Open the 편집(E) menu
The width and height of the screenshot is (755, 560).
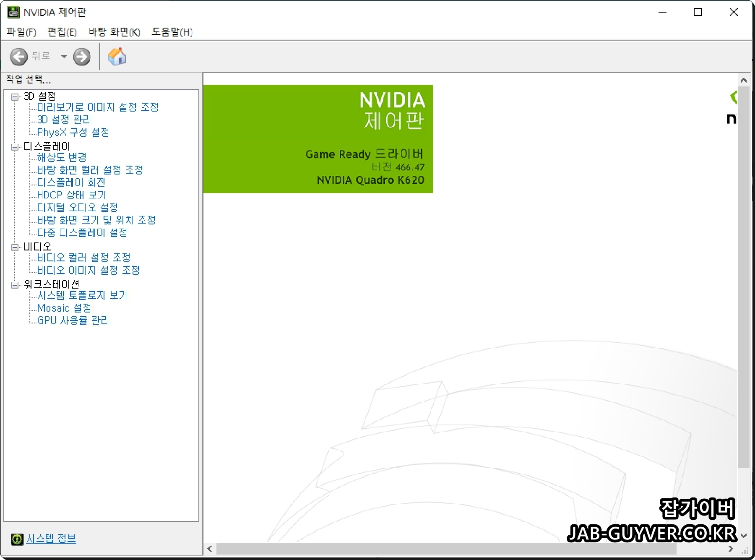[62, 32]
